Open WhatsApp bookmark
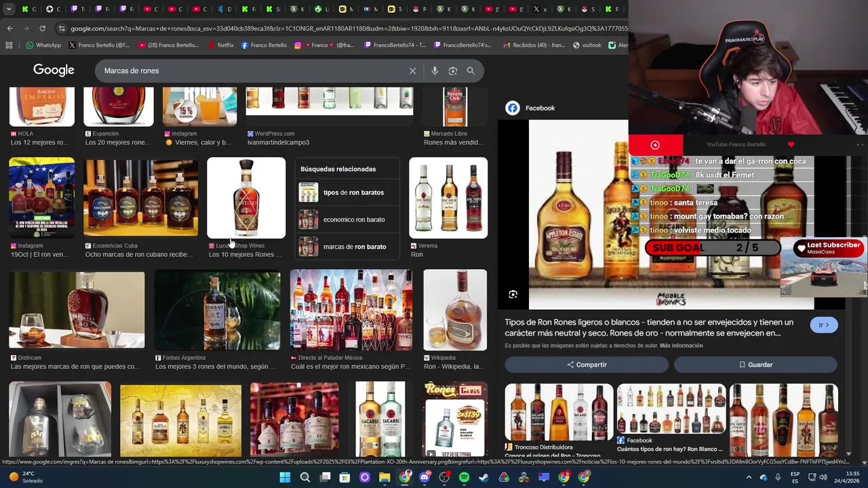 [x=43, y=45]
